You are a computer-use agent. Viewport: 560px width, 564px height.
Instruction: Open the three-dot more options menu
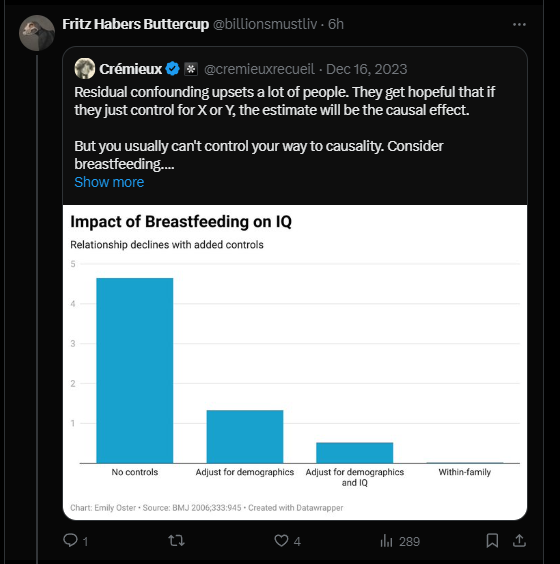pos(519,24)
